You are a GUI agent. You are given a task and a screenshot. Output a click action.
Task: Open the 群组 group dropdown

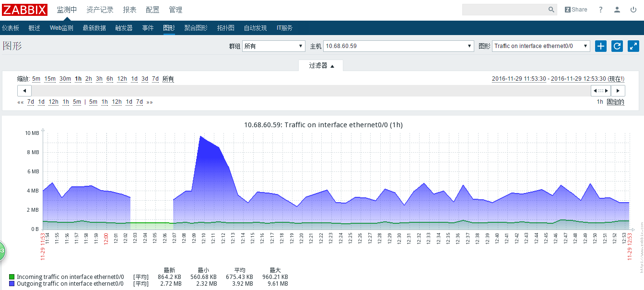pos(273,46)
